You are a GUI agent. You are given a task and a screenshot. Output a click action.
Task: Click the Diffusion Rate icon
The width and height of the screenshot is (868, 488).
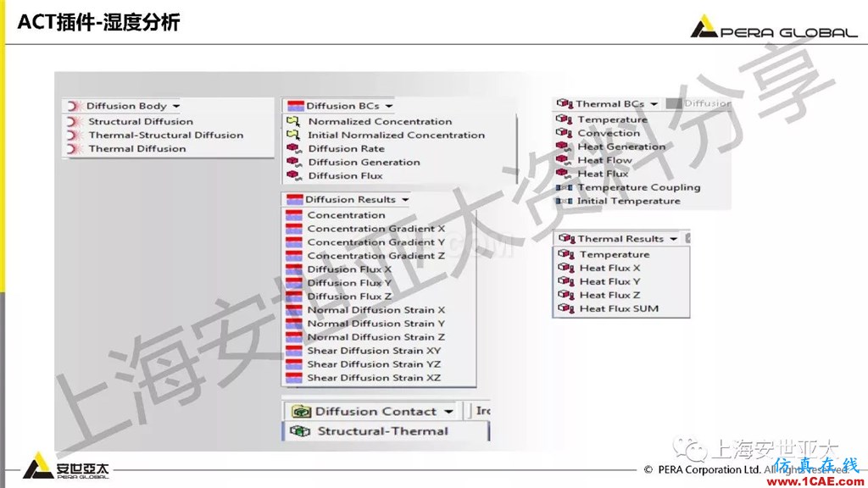(x=293, y=148)
